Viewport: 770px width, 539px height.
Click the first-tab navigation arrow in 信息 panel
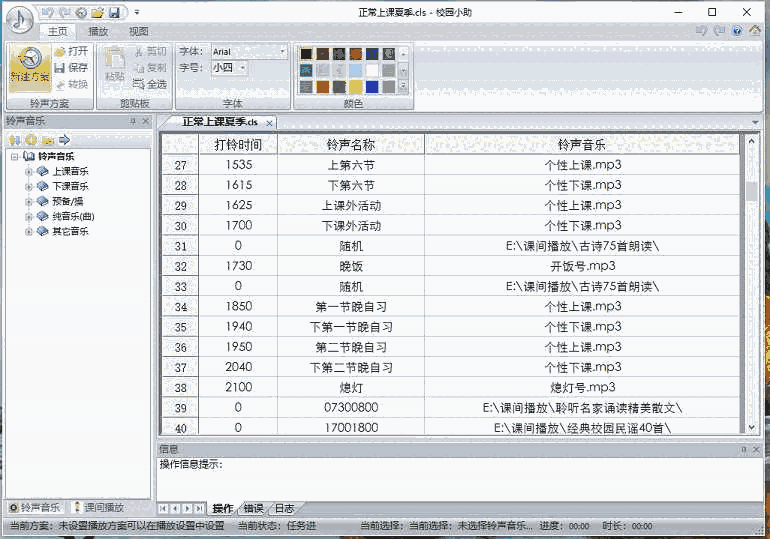pyautogui.click(x=163, y=509)
